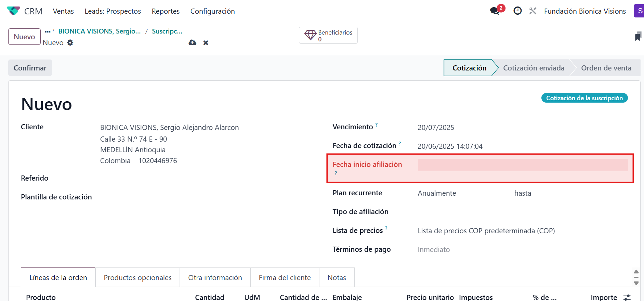Click the Fecha inicio afiliación field
644x301 pixels.
(x=522, y=165)
